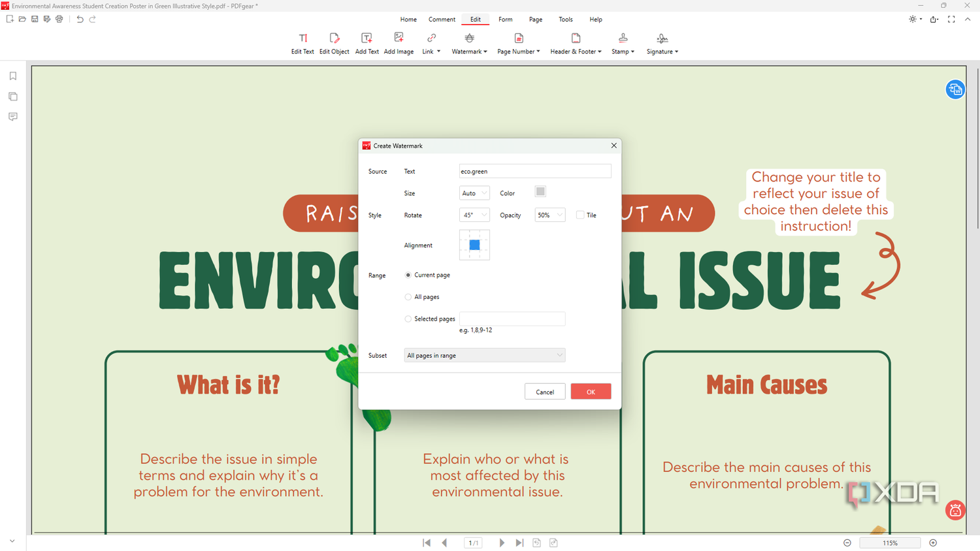
Task: Open the bookmarks sidebar panel
Action: [x=13, y=76]
